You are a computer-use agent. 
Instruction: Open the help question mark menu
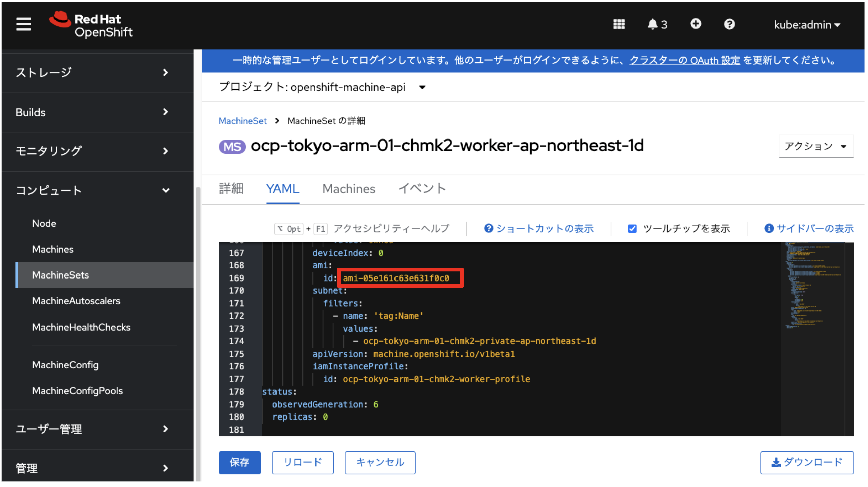(x=730, y=24)
